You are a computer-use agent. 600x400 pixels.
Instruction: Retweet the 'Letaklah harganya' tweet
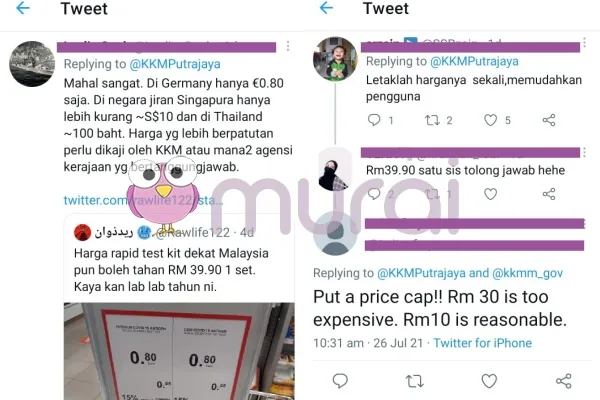[432, 121]
